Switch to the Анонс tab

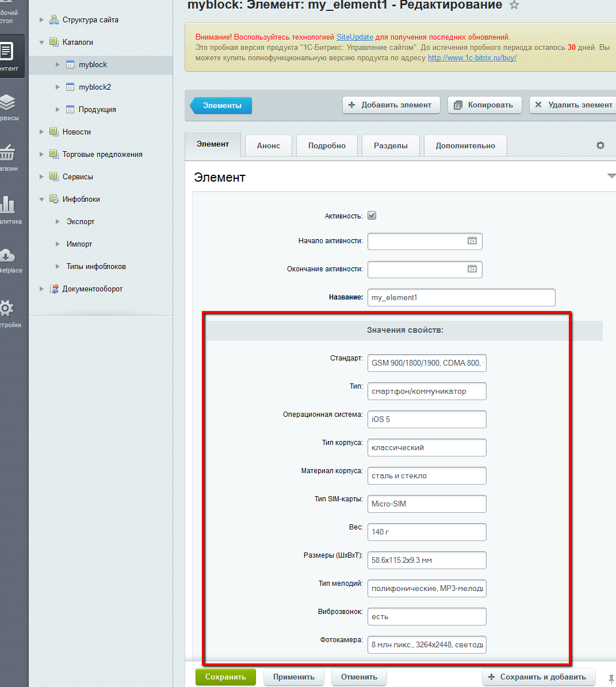click(269, 145)
